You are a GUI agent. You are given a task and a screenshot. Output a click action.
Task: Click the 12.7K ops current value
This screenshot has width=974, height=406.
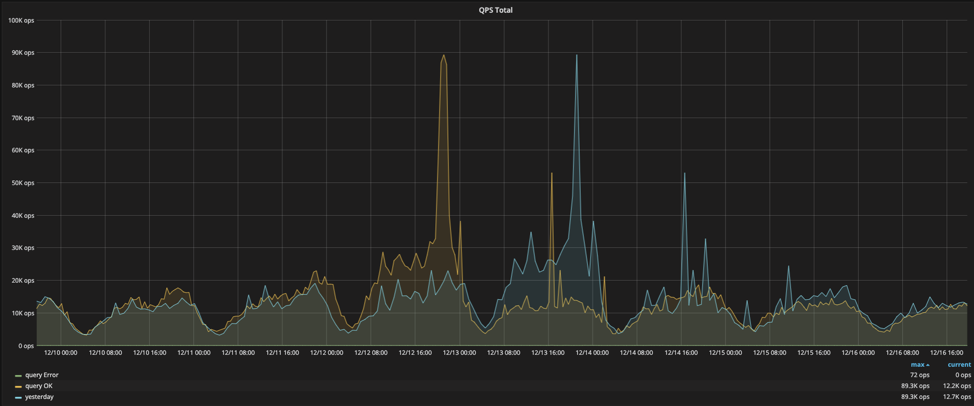(x=958, y=396)
